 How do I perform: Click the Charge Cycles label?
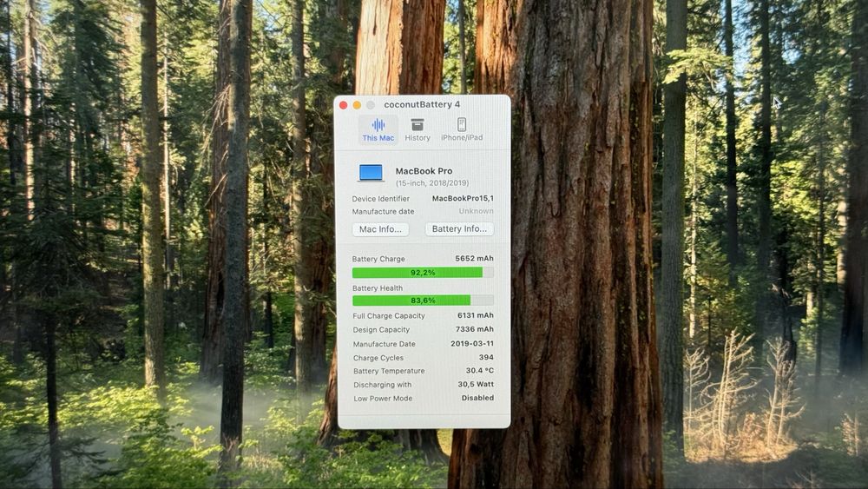tap(378, 358)
